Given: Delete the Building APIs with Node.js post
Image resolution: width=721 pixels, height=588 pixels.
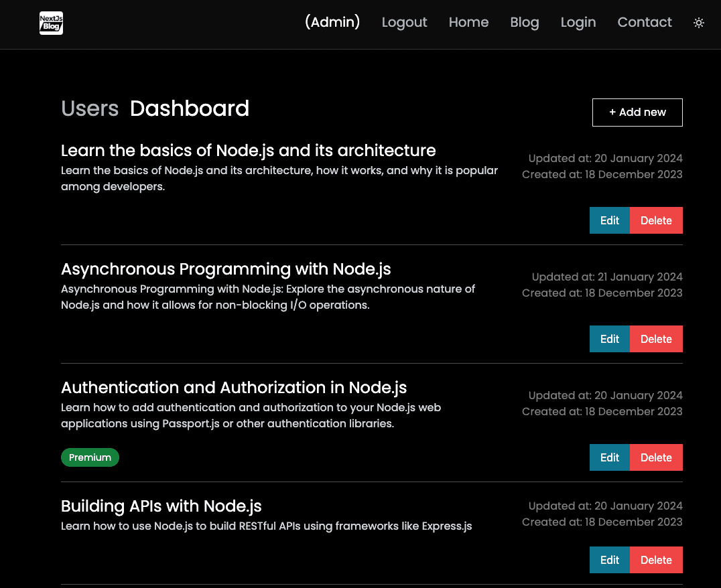Looking at the screenshot, I should (x=656, y=560).
